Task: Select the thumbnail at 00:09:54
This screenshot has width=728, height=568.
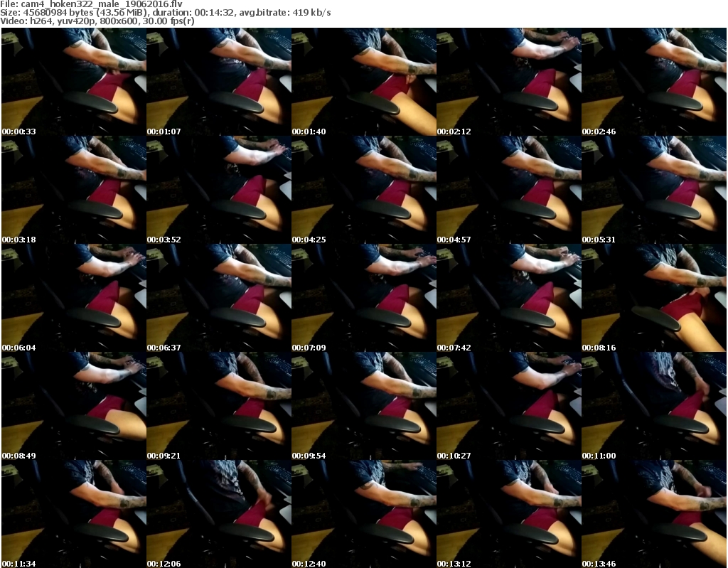Action: tap(364, 406)
